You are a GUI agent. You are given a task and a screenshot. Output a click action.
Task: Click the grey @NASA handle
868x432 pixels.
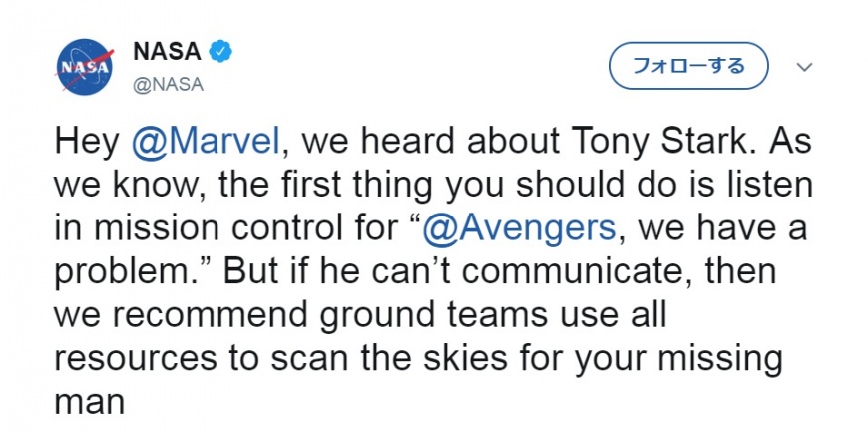point(169,85)
